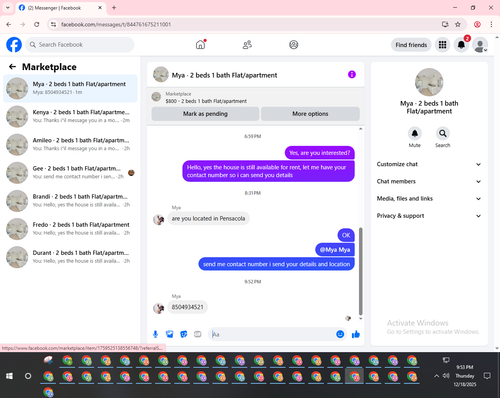Open the purple conversation information icon
Image resolution: width=500 pixels, height=398 pixels.
pyautogui.click(x=352, y=75)
